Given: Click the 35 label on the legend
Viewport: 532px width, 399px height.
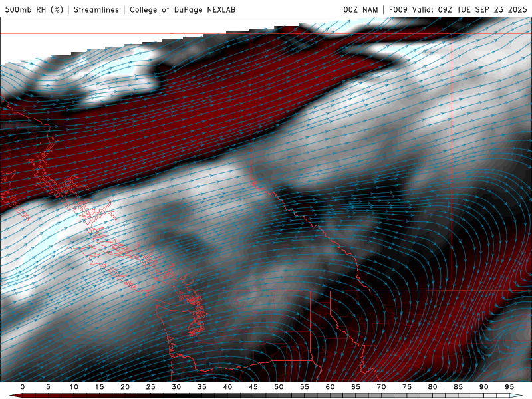Looking at the screenshot, I should (x=202, y=387).
